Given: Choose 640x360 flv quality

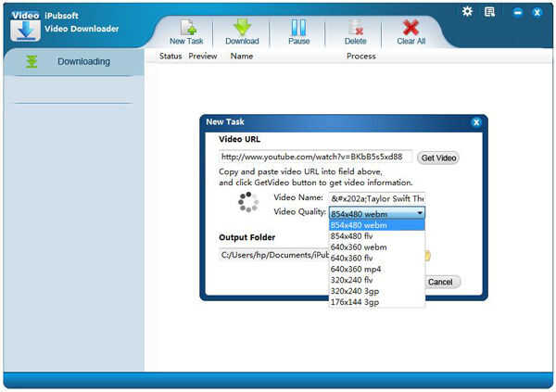Looking at the screenshot, I should coord(377,258).
